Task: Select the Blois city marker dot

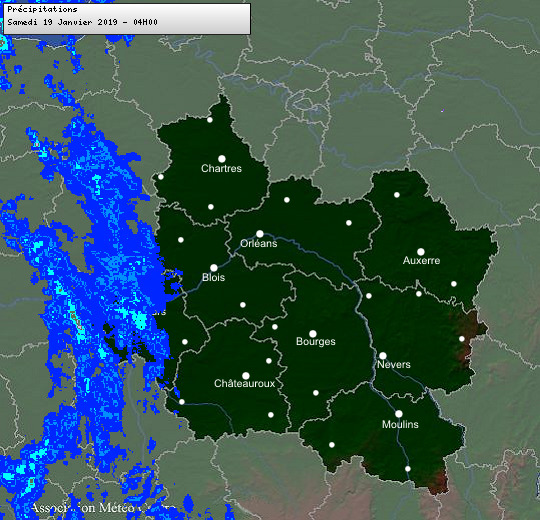Action: click(x=214, y=268)
